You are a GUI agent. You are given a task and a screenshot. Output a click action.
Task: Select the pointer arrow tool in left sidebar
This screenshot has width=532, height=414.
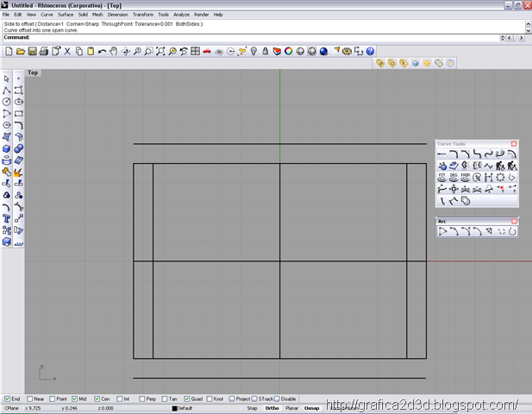pyautogui.click(x=7, y=78)
